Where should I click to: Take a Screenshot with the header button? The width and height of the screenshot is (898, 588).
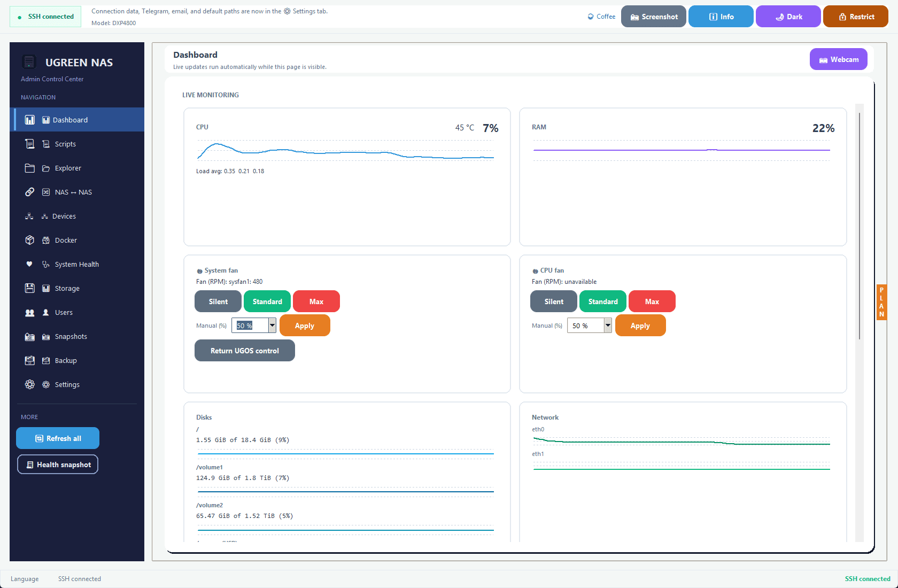[654, 17]
